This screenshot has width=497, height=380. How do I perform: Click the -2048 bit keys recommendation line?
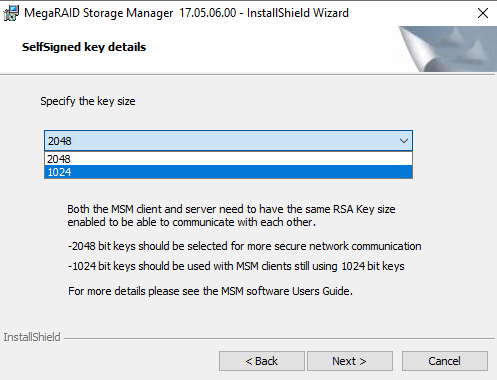point(245,246)
